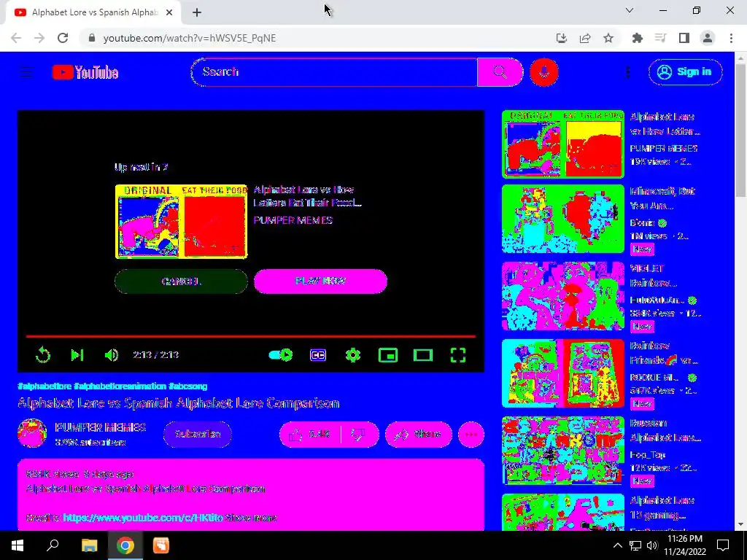Share this page icon in Chrome
747x560 pixels.
tap(585, 38)
